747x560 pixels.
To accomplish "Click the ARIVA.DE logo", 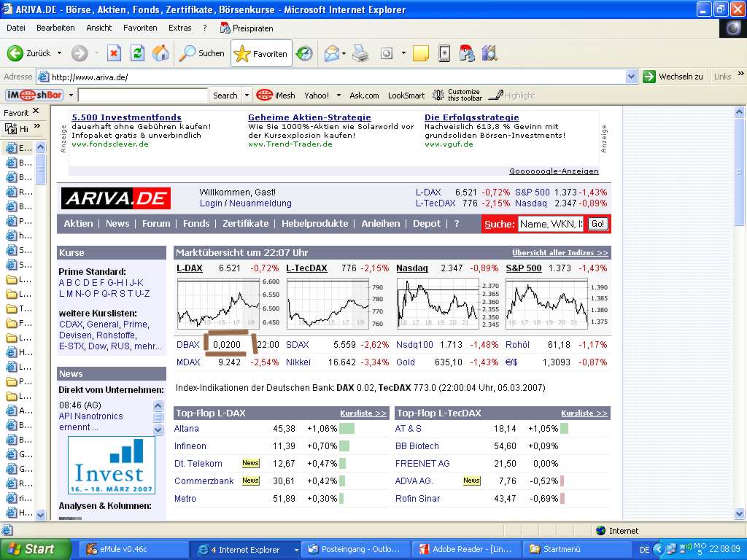I will pos(116,198).
